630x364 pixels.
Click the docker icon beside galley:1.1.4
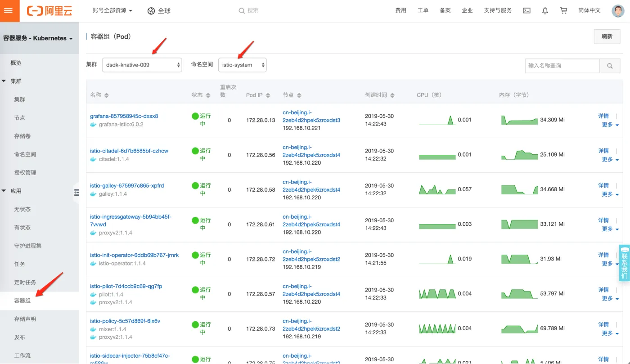pyautogui.click(x=93, y=194)
